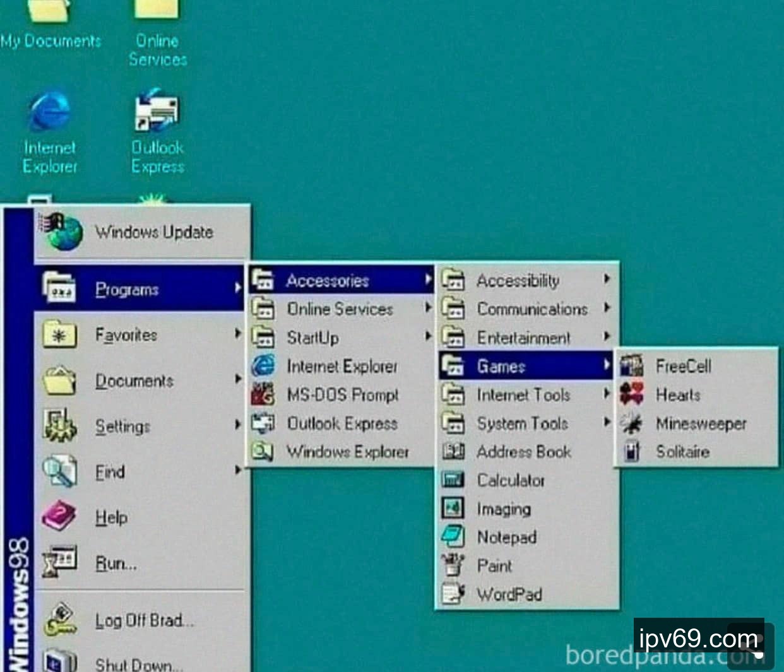Image resolution: width=784 pixels, height=672 pixels.
Task: Click Log Off Brad in Start menu
Action: tap(144, 621)
